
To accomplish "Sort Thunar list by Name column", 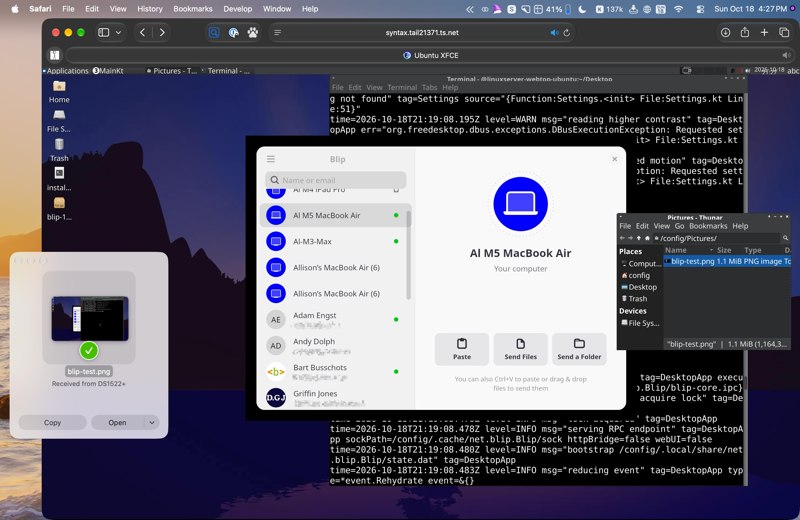I will [x=688, y=250].
